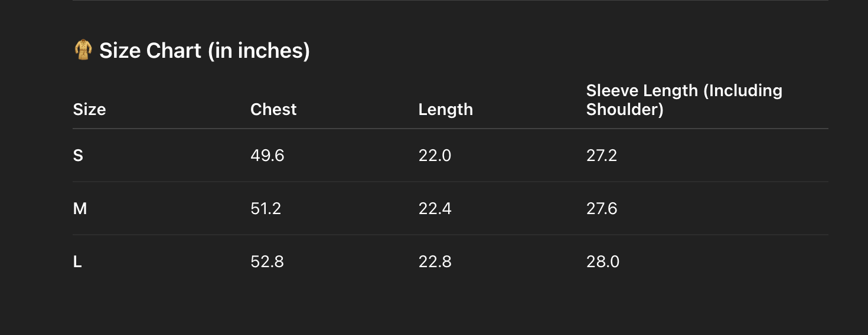This screenshot has height=335, width=868.
Task: Click the word Shoulder) in the header
Action: coord(625,110)
